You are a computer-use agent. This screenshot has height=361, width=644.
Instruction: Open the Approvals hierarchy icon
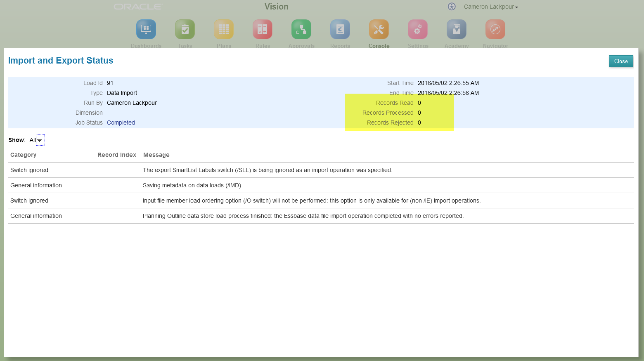301,29
